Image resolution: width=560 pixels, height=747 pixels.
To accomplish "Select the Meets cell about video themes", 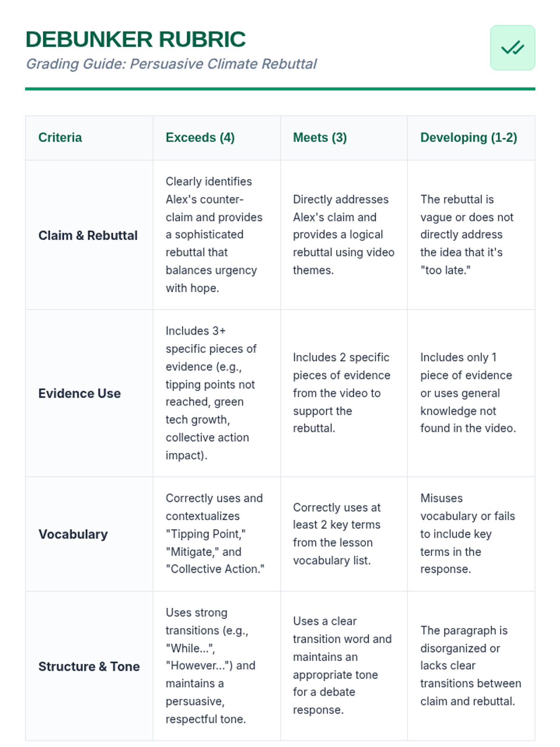I will pos(344,235).
